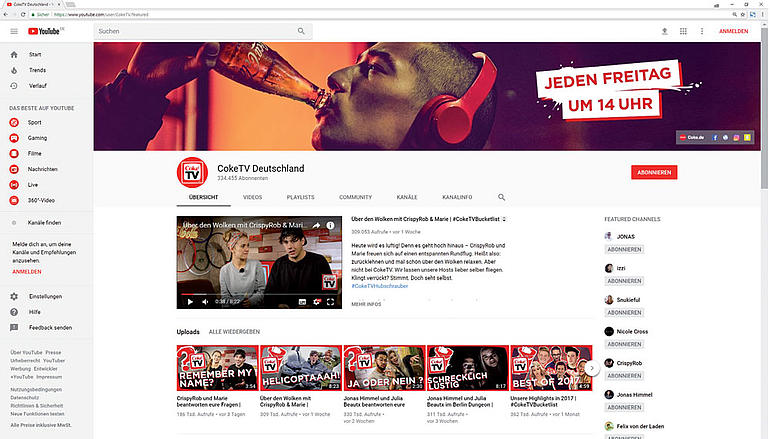Viewport: 770px width, 439px height.
Task: Subscribe to Izzi channel
Action: coord(624,281)
